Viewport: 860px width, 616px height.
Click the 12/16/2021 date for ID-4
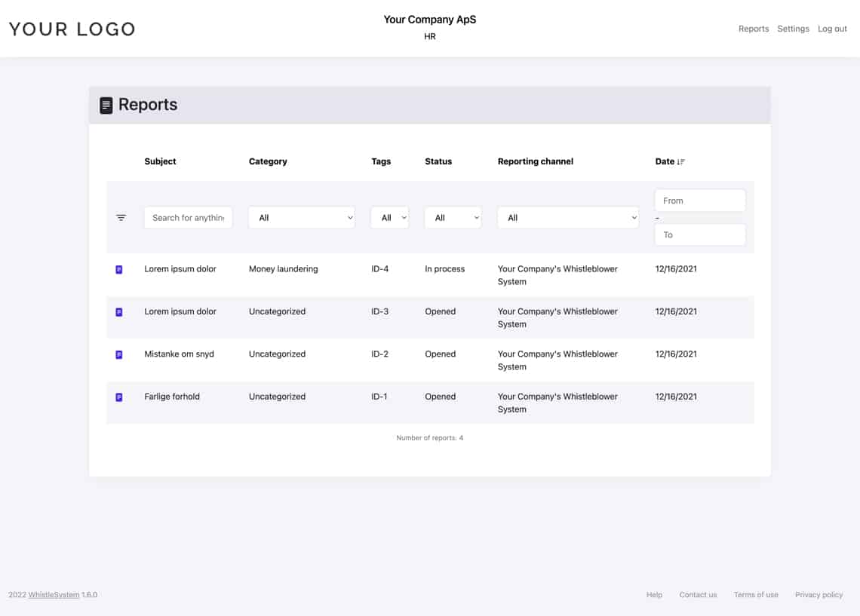click(676, 268)
